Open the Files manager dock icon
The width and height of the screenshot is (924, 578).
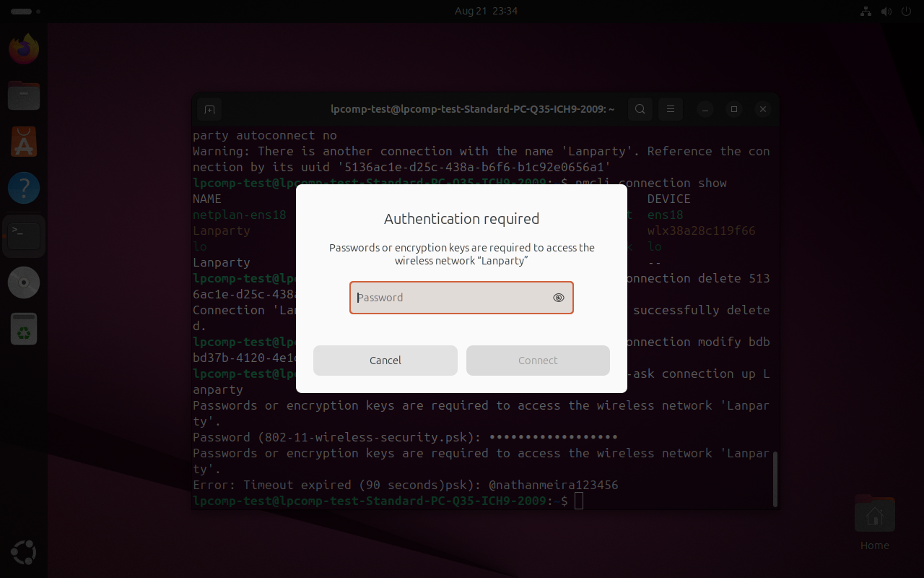24,96
